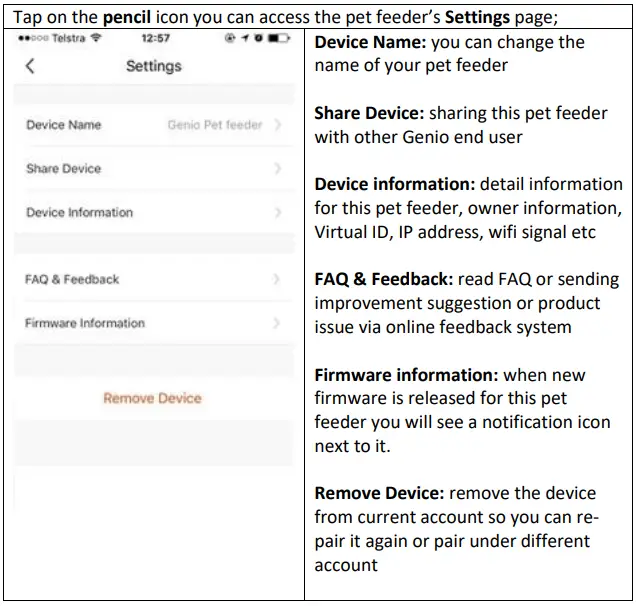Select Firmware Information item
This screenshot has height=606, width=636.
85,324
